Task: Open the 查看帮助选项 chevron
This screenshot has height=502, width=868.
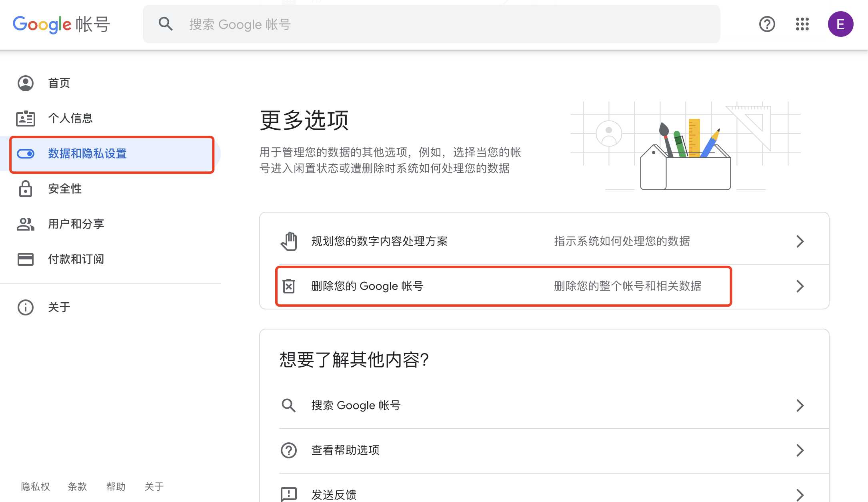Action: (x=800, y=450)
